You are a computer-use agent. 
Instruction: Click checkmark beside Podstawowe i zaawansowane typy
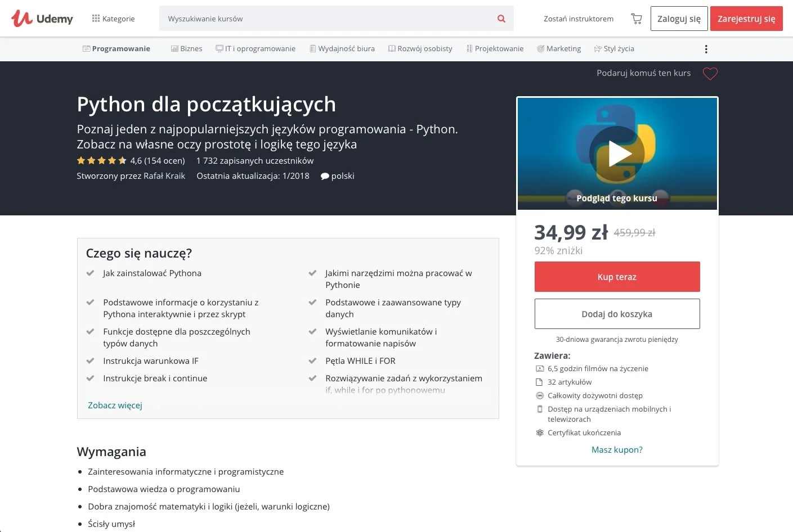pyautogui.click(x=312, y=303)
